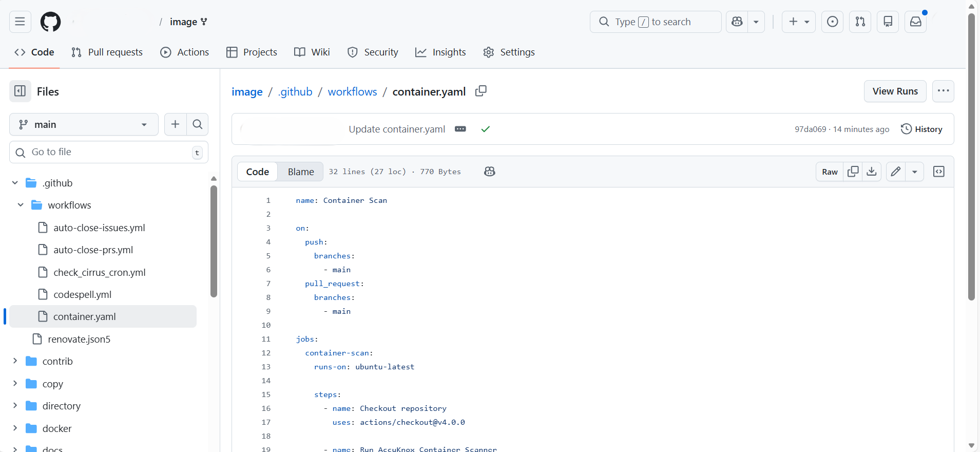Open the symbols panel icon
The width and height of the screenshot is (980, 452).
tap(938, 172)
